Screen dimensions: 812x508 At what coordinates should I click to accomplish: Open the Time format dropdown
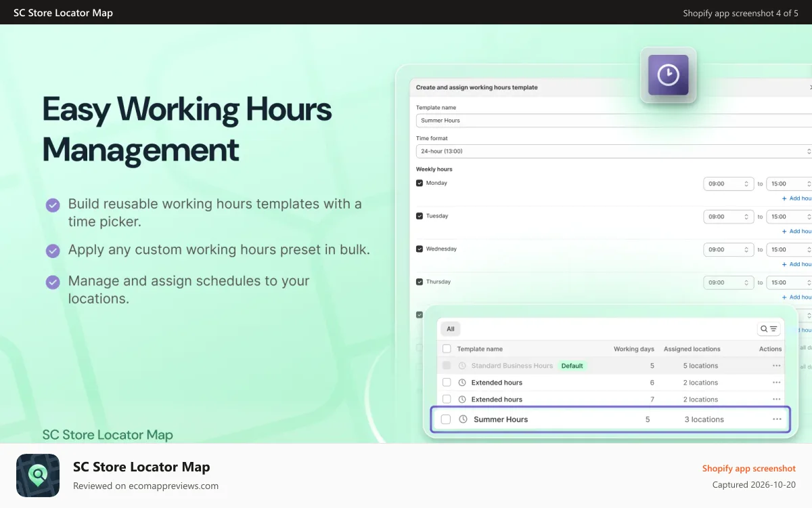pos(614,151)
